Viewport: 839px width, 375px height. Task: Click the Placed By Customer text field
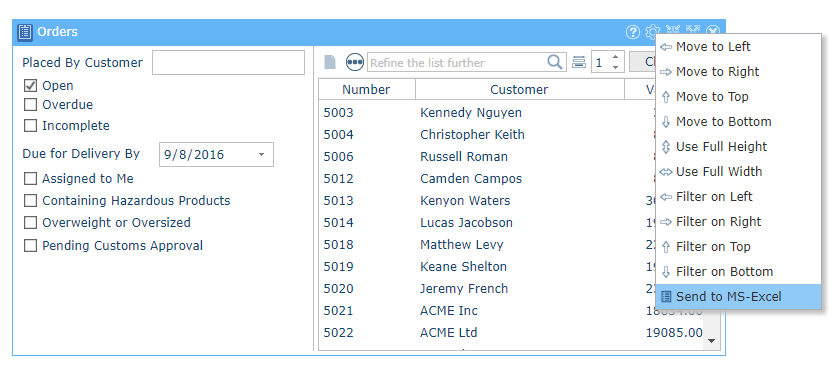click(x=228, y=63)
